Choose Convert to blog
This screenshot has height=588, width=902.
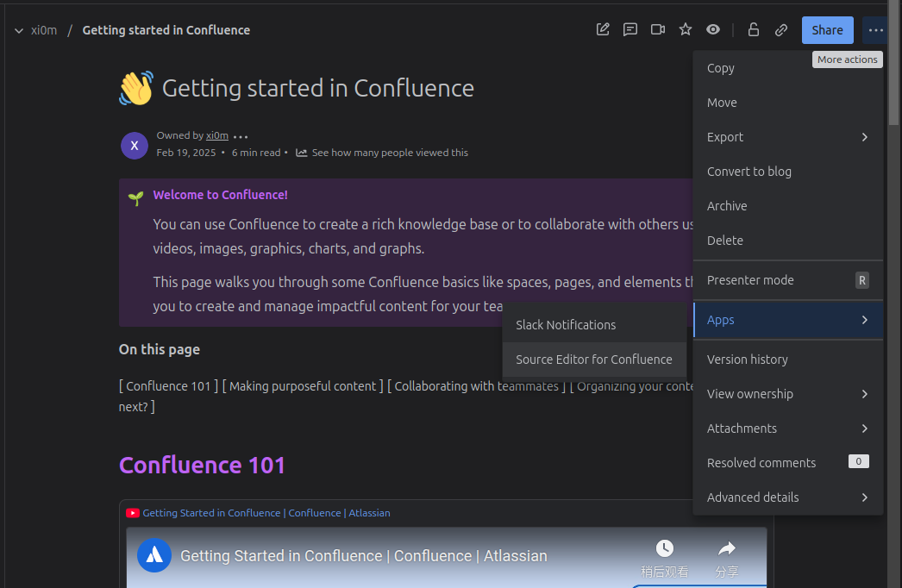(787, 172)
